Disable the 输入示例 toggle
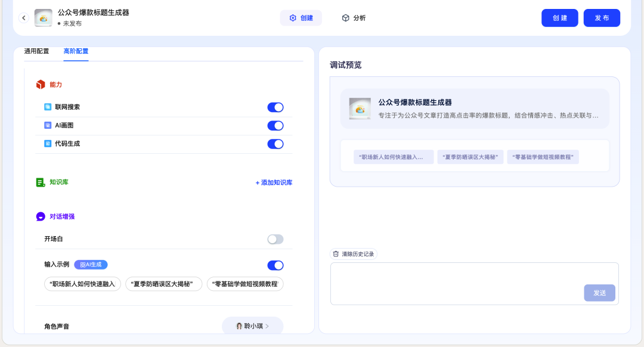 [x=275, y=265]
